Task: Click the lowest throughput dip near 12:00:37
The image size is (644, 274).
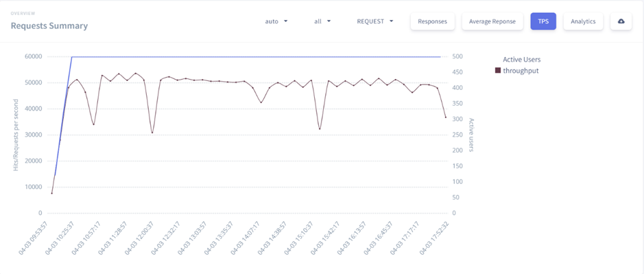Action: click(152, 133)
